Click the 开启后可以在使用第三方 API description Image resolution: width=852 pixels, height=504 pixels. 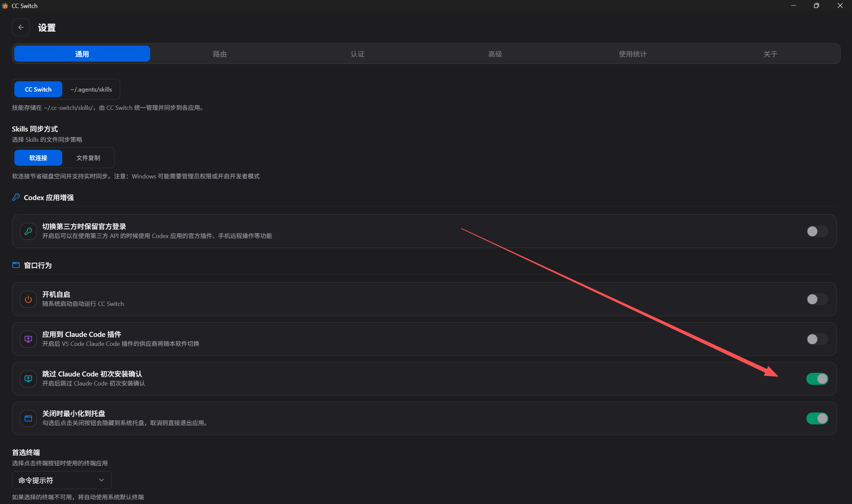click(x=157, y=236)
